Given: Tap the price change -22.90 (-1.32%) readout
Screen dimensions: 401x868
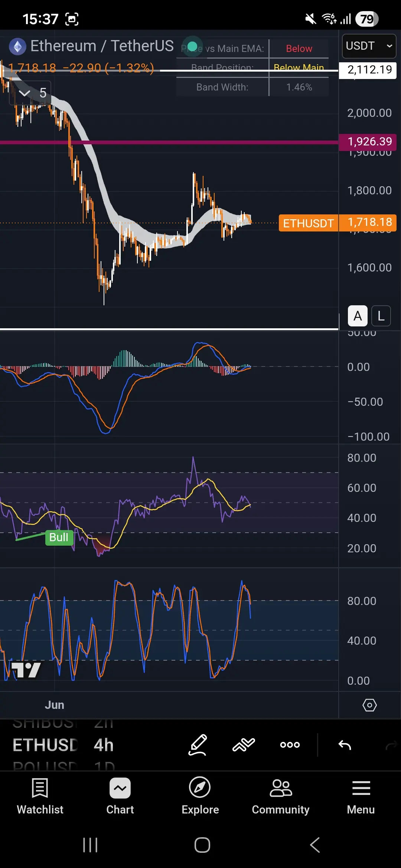Looking at the screenshot, I should click(108, 68).
